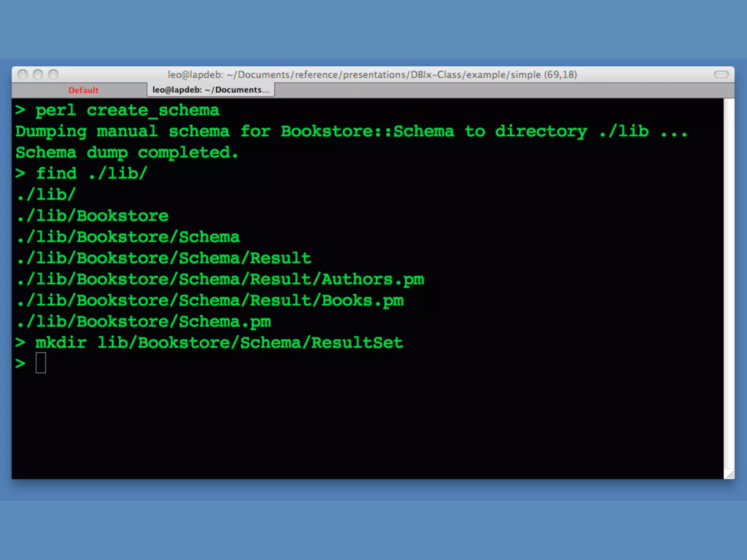Select the leo@lapdeb: ~/Documents… tab
747x560 pixels.
211,90
